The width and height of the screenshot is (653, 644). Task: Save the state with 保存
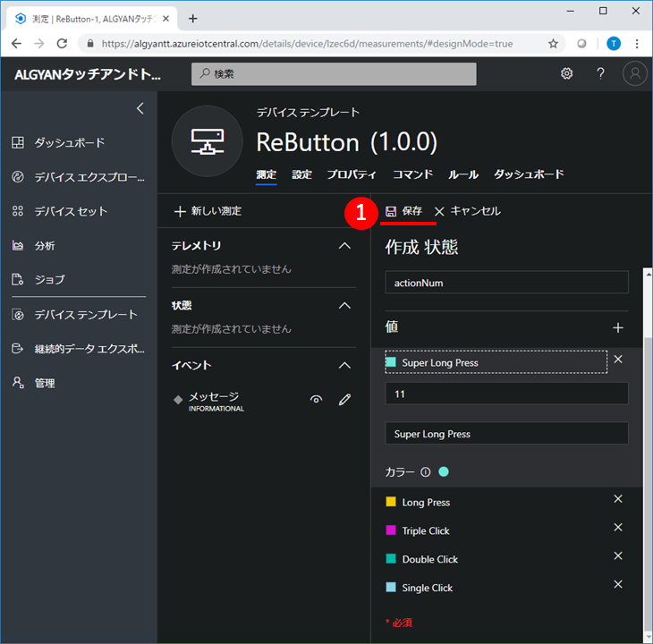pos(403,211)
